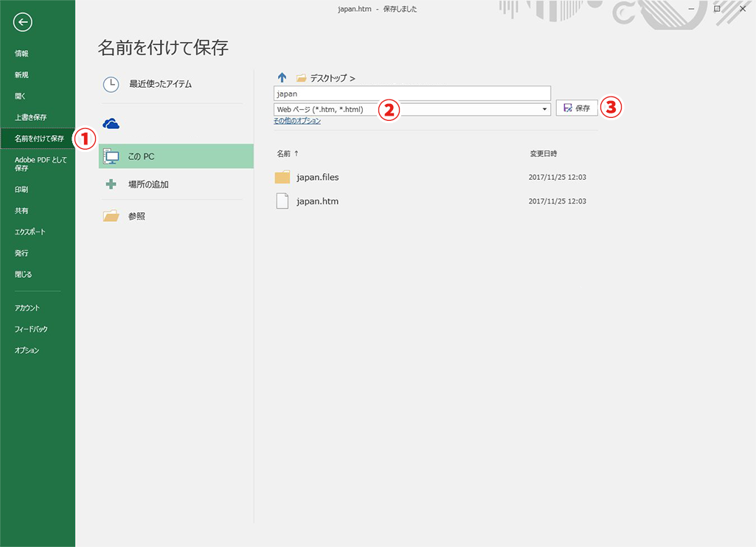Open その他のオプション link

point(297,121)
